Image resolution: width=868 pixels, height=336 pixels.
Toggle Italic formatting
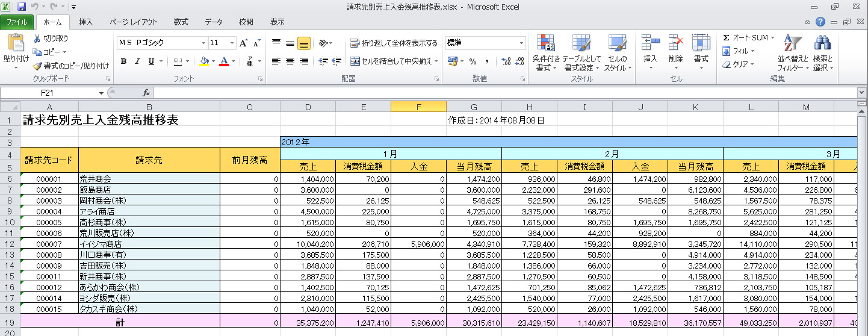(x=137, y=61)
